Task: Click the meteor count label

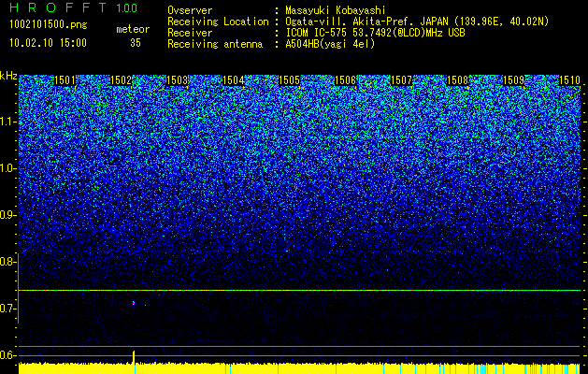Action: (x=133, y=29)
